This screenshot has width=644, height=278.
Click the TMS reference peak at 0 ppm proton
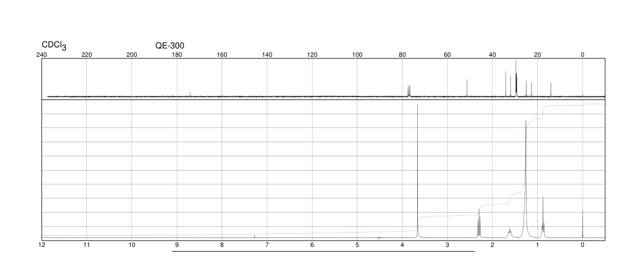coord(582,224)
